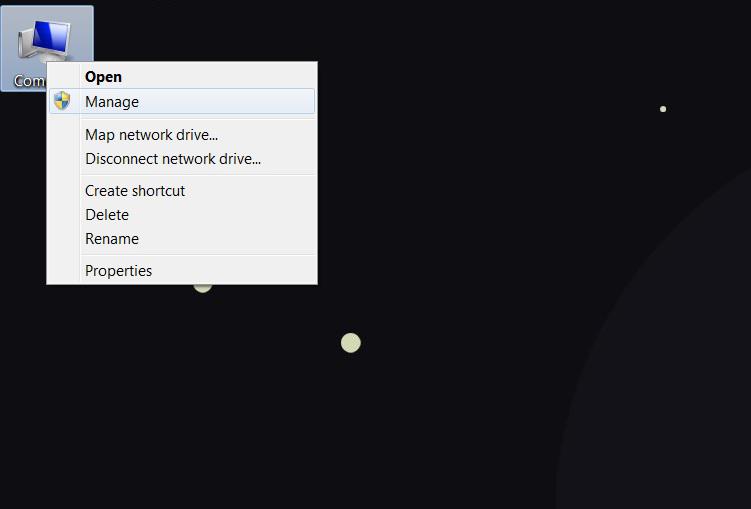Screen dimensions: 751x509
Task: Click the separator line below Manage
Action: (x=197, y=118)
